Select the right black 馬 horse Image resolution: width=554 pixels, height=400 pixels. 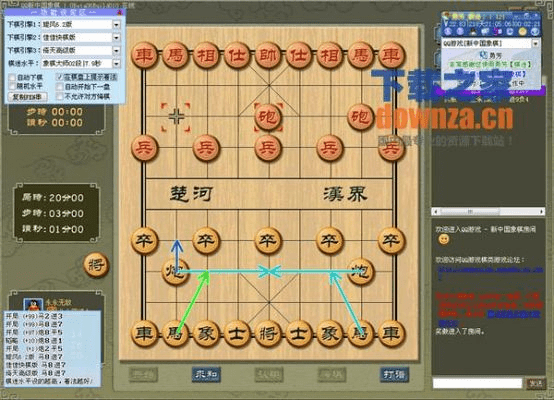click(361, 333)
